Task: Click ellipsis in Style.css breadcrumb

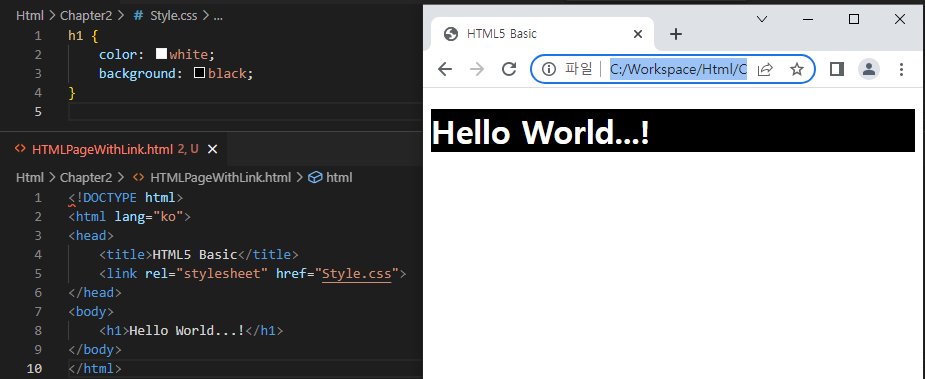Action: point(218,16)
